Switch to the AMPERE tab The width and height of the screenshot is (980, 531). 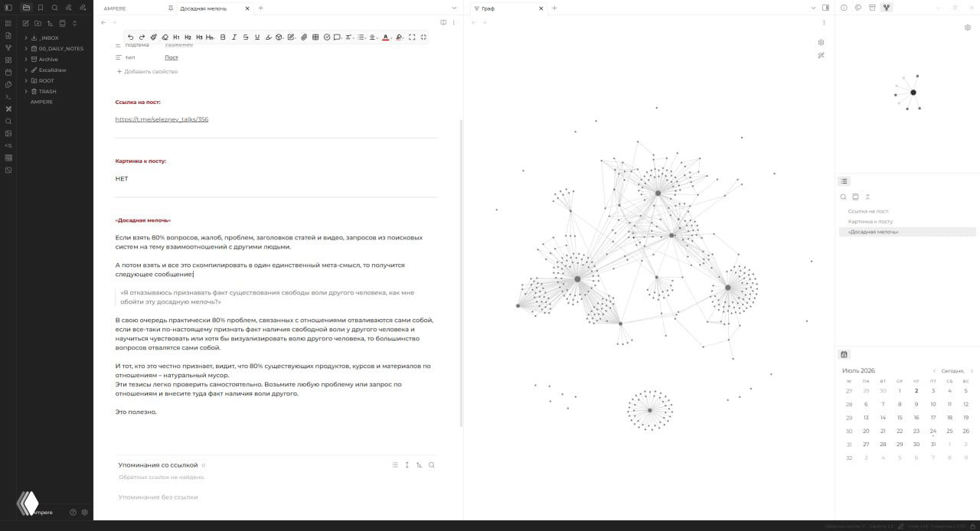coord(115,8)
